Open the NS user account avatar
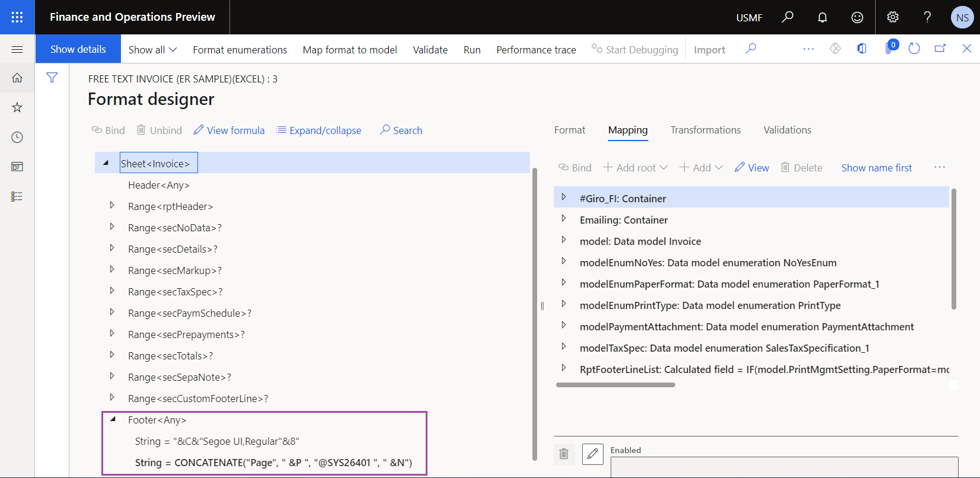This screenshot has height=478, width=980. click(x=962, y=17)
